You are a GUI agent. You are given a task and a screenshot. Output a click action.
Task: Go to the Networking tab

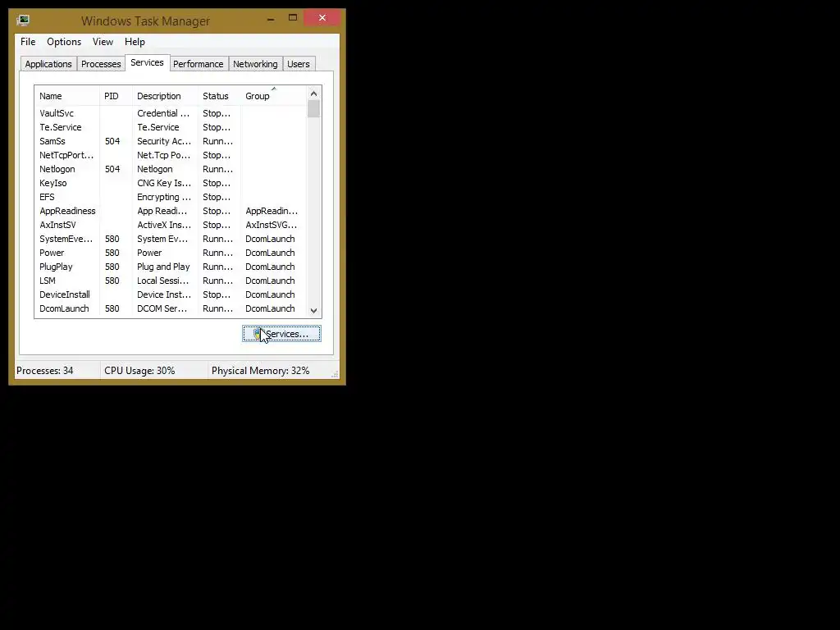coord(255,64)
